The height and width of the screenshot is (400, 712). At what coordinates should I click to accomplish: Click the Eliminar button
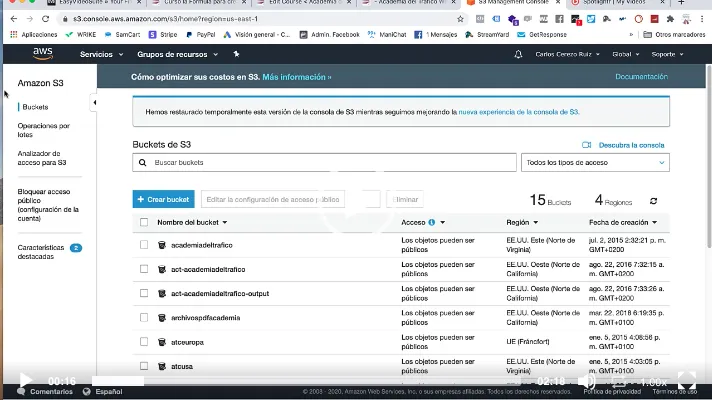click(405, 199)
